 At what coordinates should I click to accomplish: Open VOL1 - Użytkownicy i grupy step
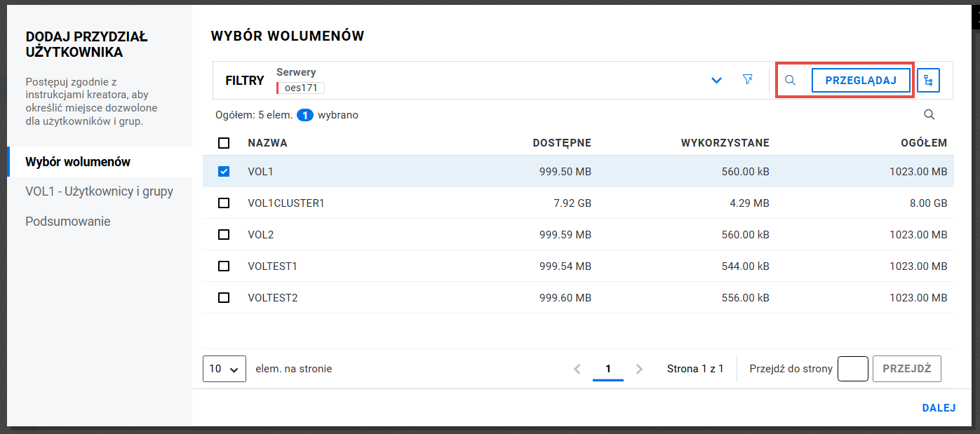click(99, 191)
